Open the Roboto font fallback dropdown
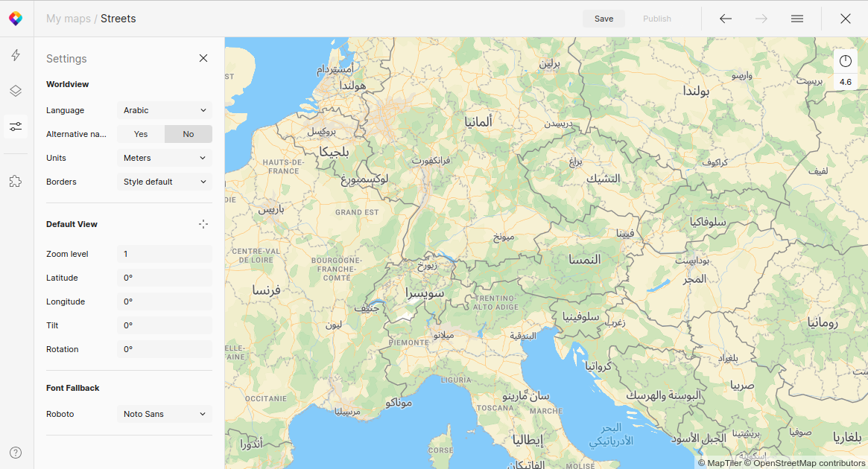The width and height of the screenshot is (868, 469). [x=165, y=414]
